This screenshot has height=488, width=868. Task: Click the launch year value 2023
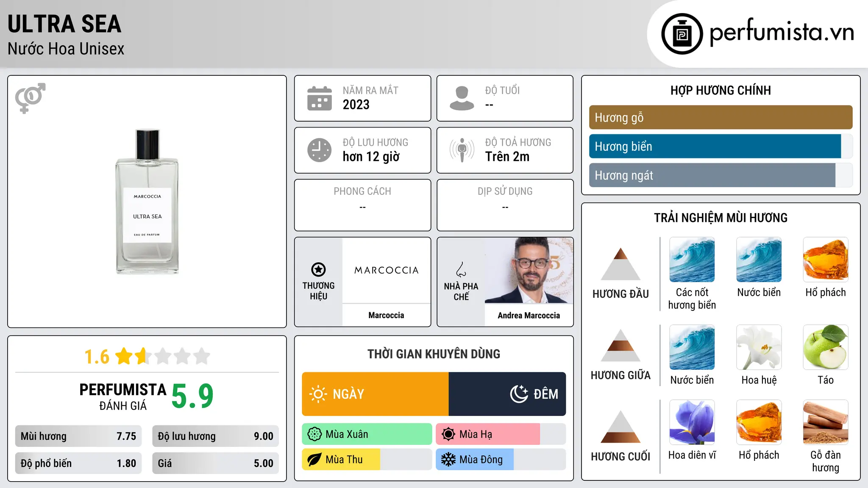tap(356, 105)
